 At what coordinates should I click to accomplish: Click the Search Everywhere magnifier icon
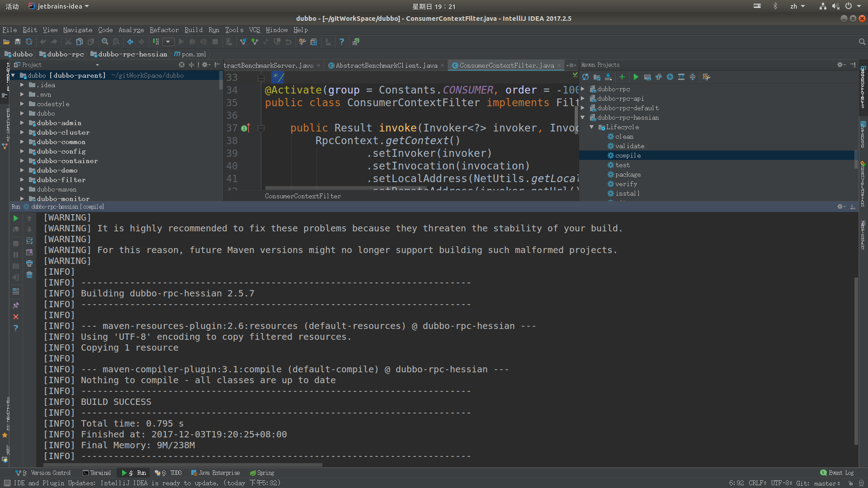862,42
